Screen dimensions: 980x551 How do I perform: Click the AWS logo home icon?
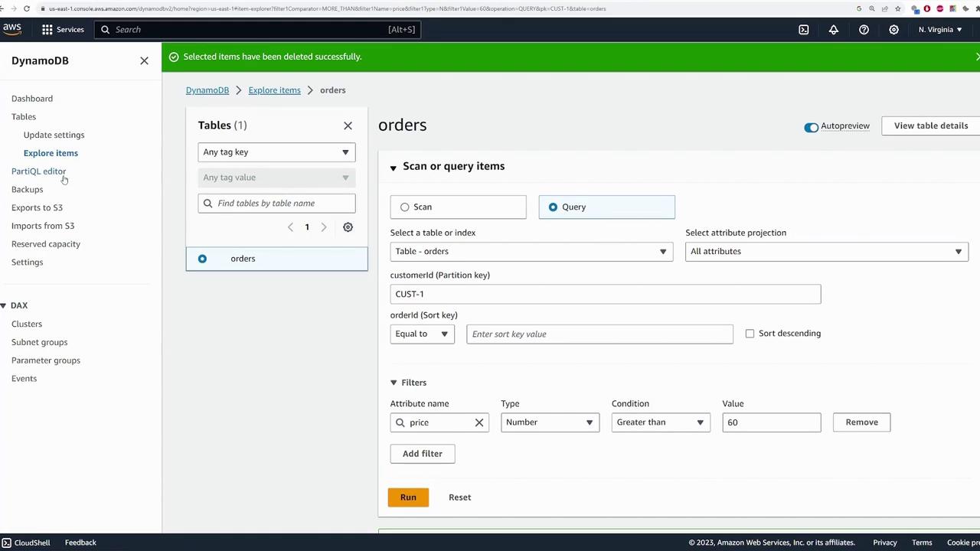point(12,29)
